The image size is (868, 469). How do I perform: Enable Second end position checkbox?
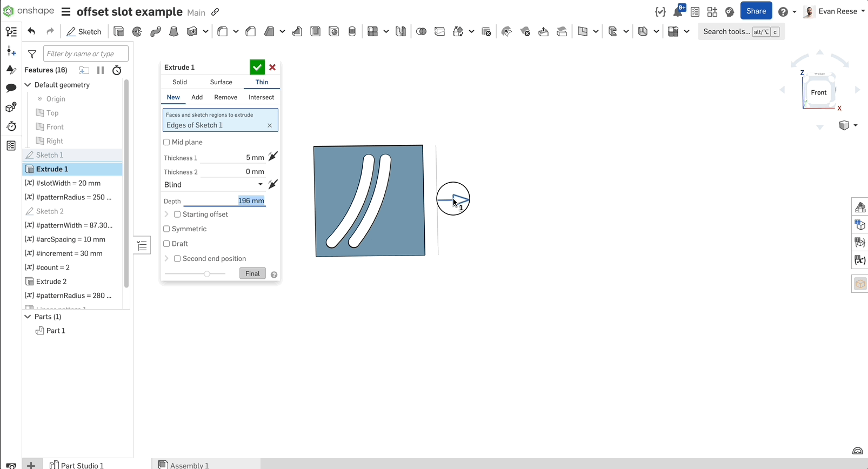point(177,259)
